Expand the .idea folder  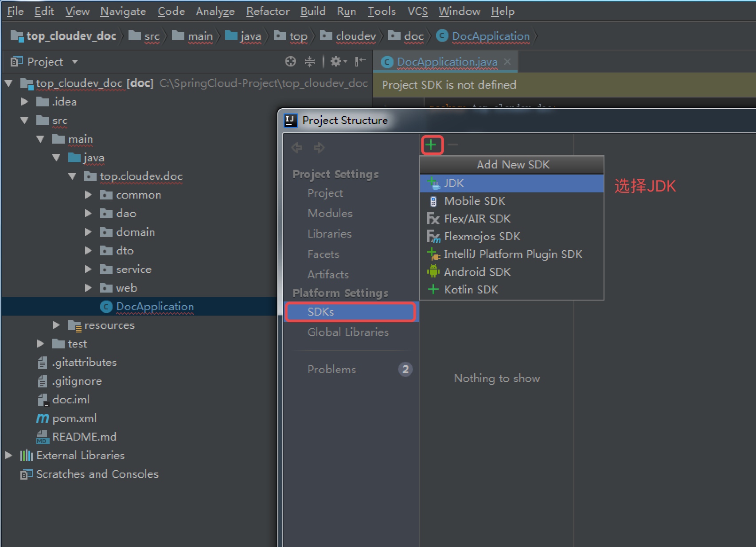(24, 102)
